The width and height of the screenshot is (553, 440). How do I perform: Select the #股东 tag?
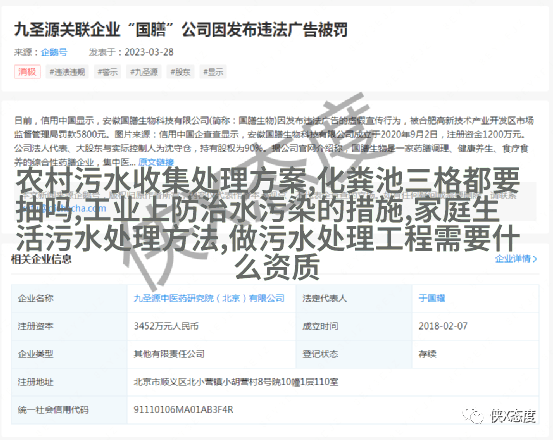(180, 72)
